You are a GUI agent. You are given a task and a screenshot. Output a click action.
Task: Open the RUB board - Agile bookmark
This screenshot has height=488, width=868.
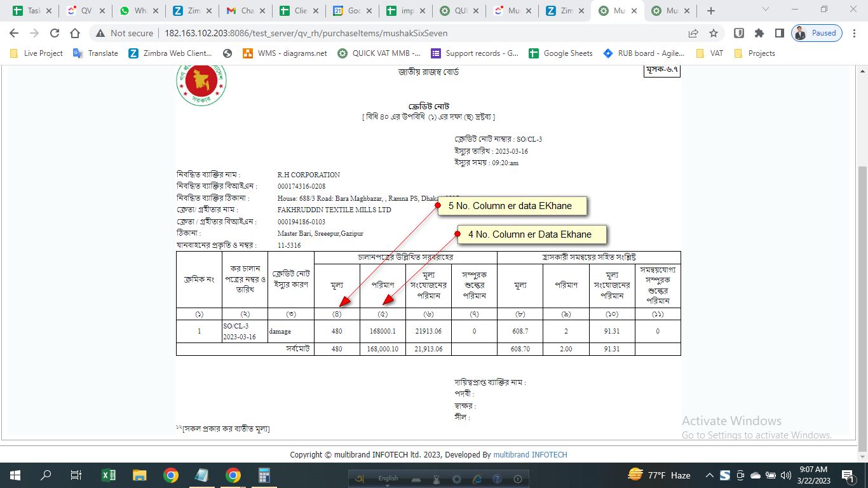point(644,53)
